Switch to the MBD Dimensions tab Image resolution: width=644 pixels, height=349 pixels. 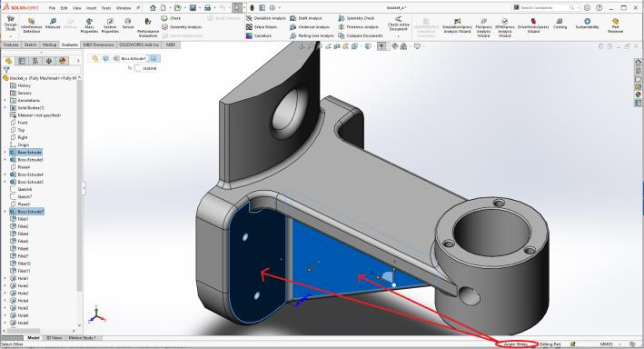pos(98,45)
